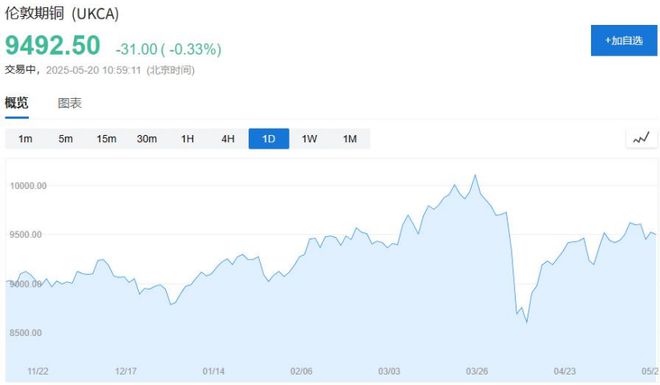Change chart to 1W interval
The width and height of the screenshot is (660, 385).
309,139
